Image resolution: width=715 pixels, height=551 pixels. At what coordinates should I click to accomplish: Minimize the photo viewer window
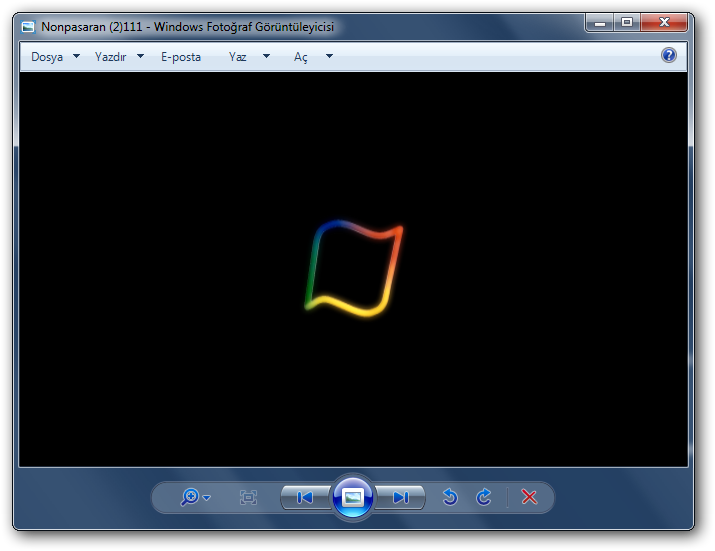click(x=600, y=23)
